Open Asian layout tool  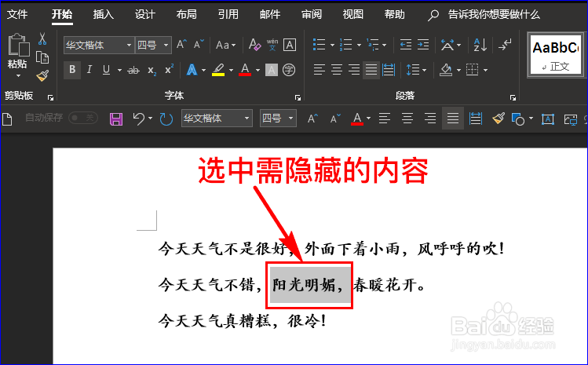447,45
